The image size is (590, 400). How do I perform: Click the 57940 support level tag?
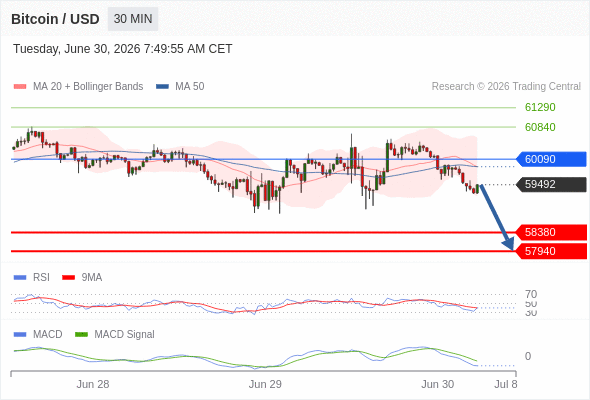(551, 251)
